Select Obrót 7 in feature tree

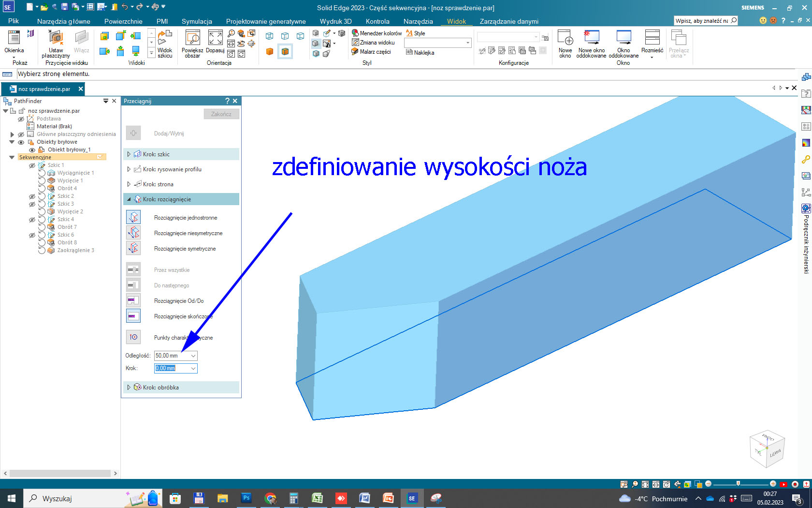pos(67,227)
